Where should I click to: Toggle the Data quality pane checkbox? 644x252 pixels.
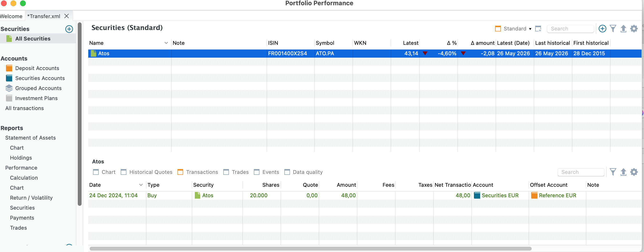pos(287,172)
